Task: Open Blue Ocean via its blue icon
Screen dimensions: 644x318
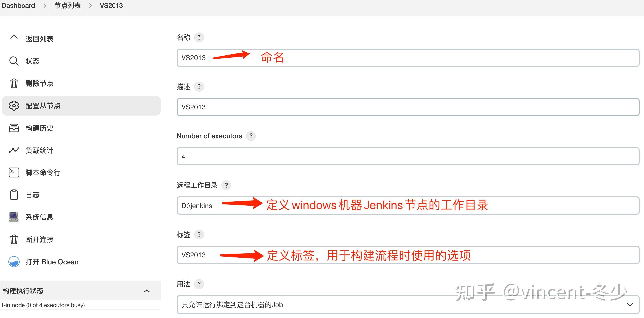Action: click(x=14, y=262)
